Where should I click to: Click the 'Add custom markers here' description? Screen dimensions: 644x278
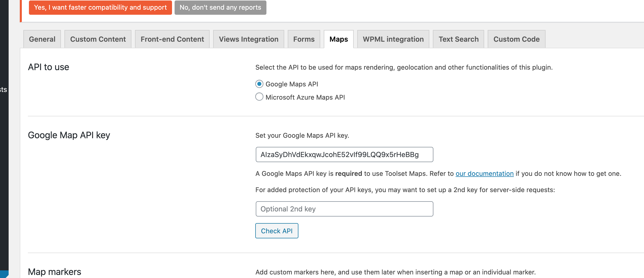[x=396, y=272]
